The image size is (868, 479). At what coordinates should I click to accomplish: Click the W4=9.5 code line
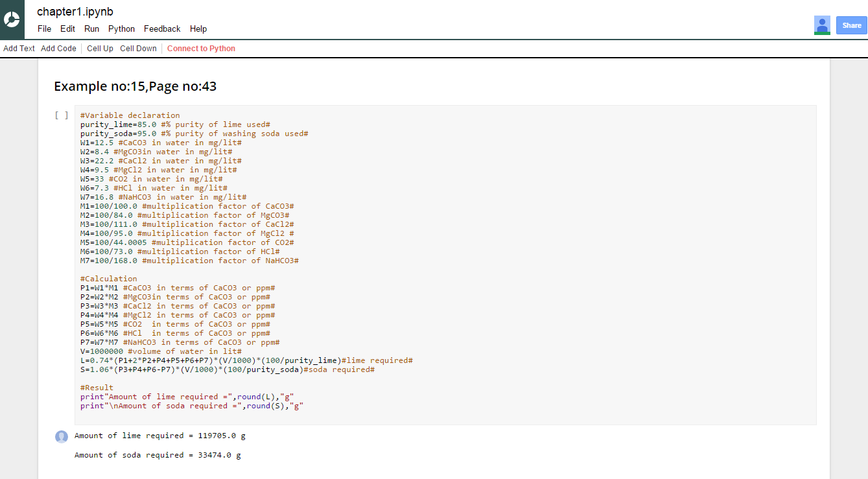[159, 170]
